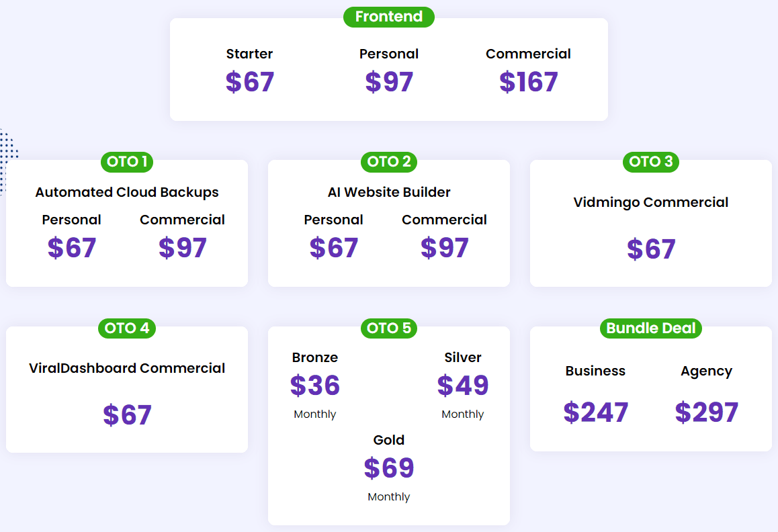Open the AI Website Builder heading
Viewport: 778px width, 532px height.
(389, 192)
